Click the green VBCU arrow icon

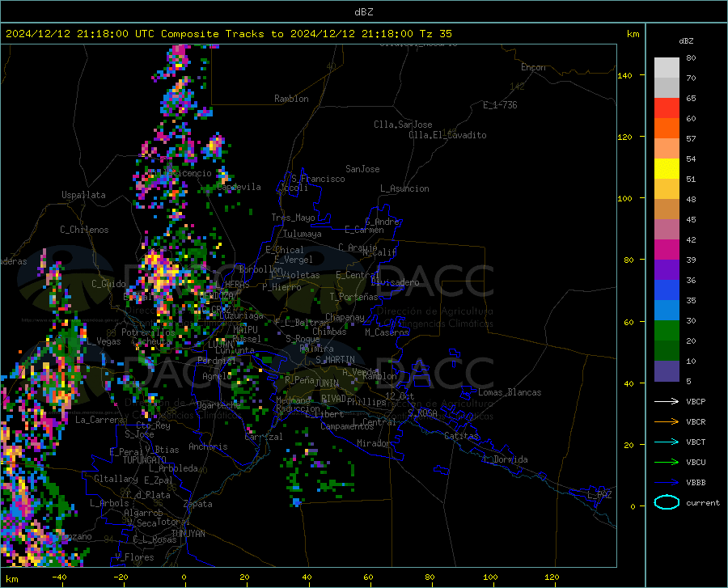pyautogui.click(x=667, y=463)
